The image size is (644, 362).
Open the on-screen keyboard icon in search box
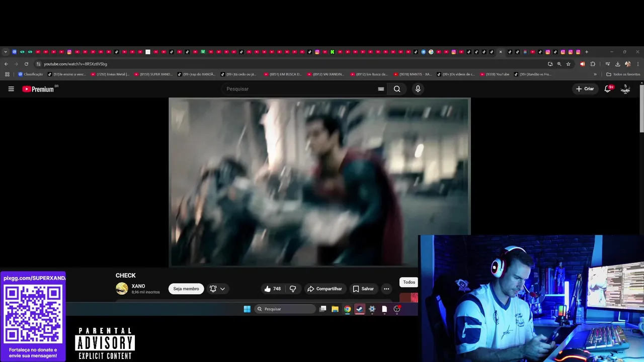click(381, 89)
